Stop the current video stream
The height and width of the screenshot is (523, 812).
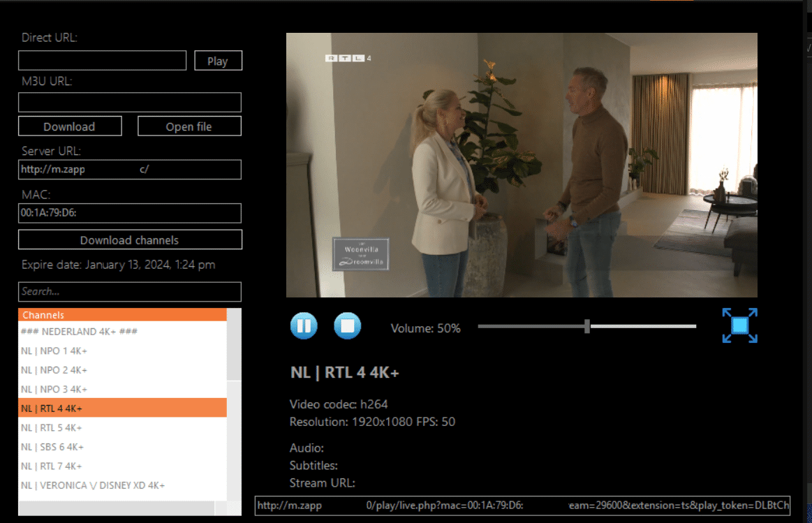pos(347,326)
